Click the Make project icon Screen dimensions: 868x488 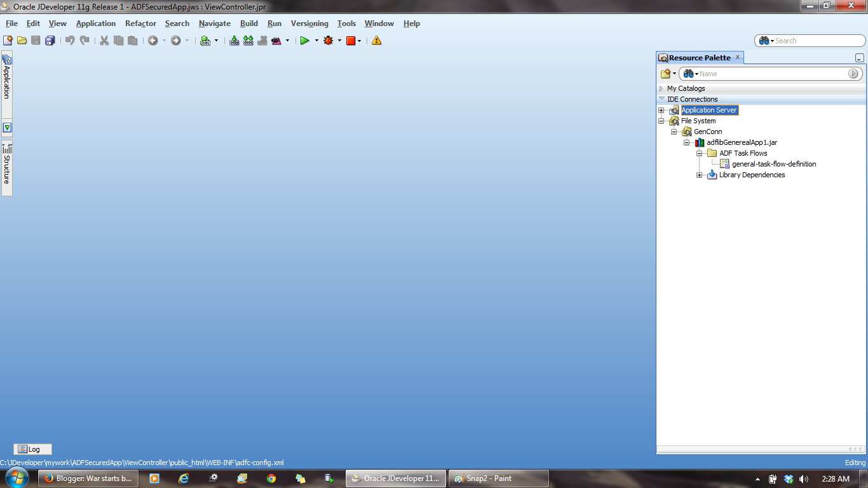[x=234, y=41]
